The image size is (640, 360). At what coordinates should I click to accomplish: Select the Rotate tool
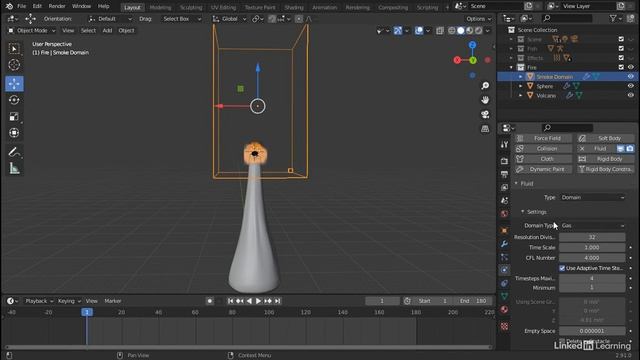click(x=14, y=100)
